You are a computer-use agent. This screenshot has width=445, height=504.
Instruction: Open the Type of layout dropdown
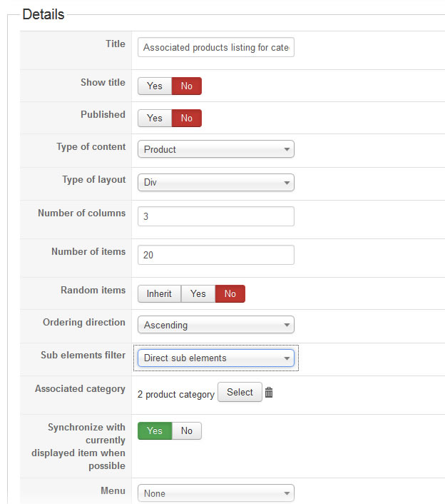click(215, 183)
